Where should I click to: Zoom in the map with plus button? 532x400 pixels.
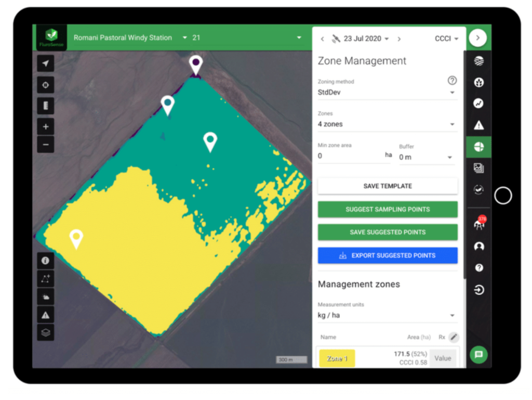(x=46, y=126)
